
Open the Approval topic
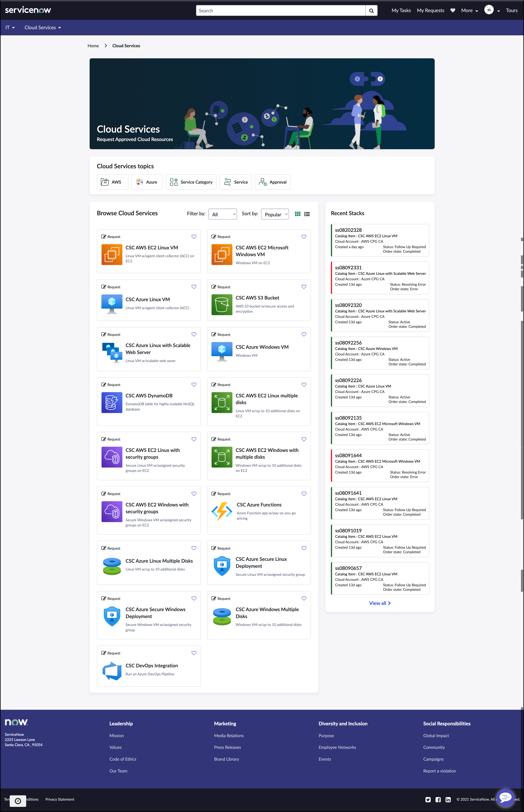[272, 182]
